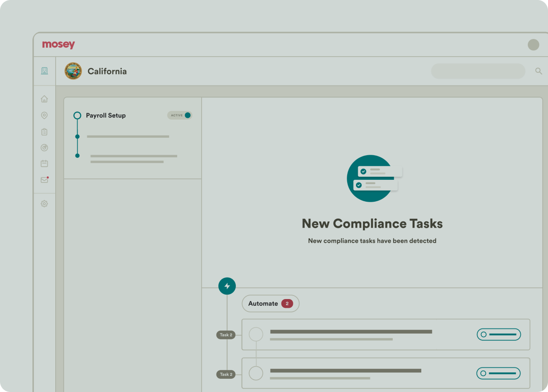Open the building icon in sidebar
Screen dimensions: 548x392
point(44,71)
